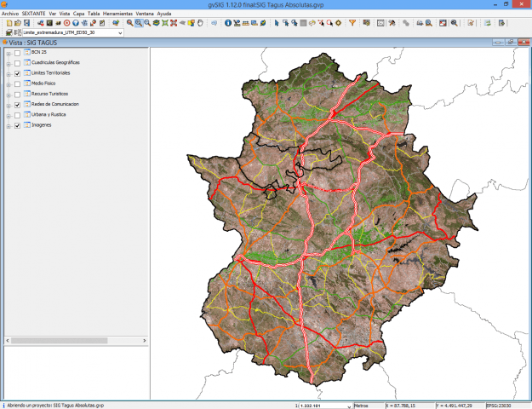Expand Redes de Comunicacion tree node
Viewport: 532px width, 409px height.
click(9, 106)
